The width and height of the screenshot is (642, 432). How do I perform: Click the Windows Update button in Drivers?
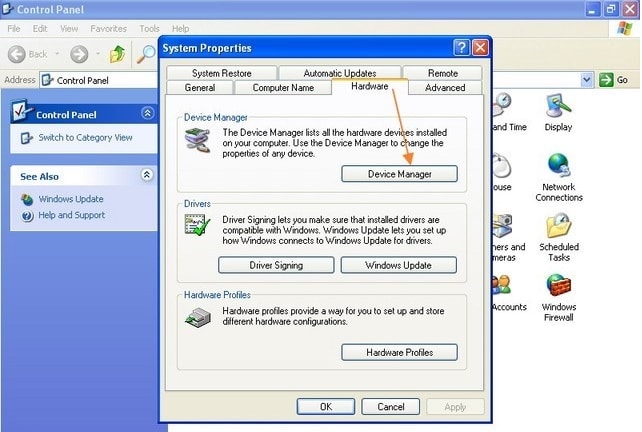(x=398, y=265)
